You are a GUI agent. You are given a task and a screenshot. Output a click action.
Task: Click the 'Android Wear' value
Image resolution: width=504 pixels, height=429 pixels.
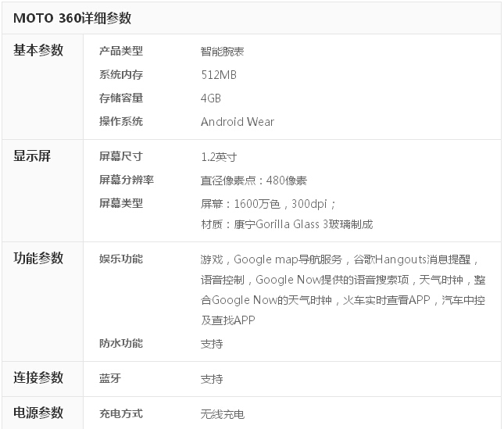(238, 122)
